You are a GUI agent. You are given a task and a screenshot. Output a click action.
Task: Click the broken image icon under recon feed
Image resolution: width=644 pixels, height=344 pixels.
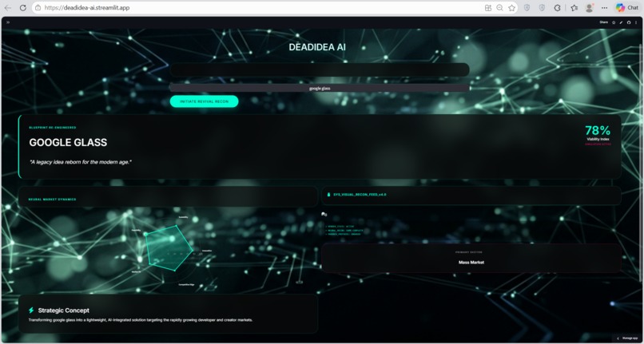coord(324,214)
